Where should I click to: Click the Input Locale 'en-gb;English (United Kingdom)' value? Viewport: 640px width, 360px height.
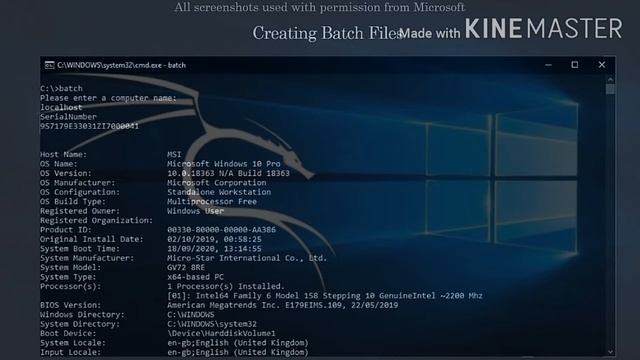click(238, 352)
